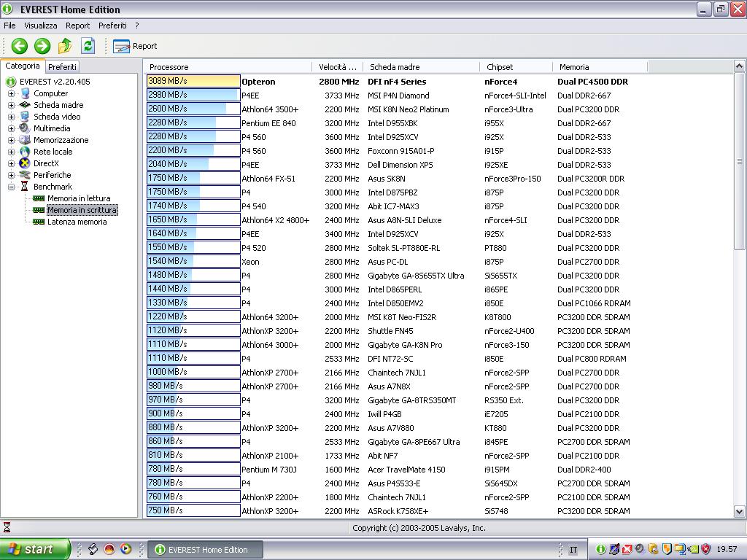
Task: Select the Categoria tab
Action: click(23, 66)
